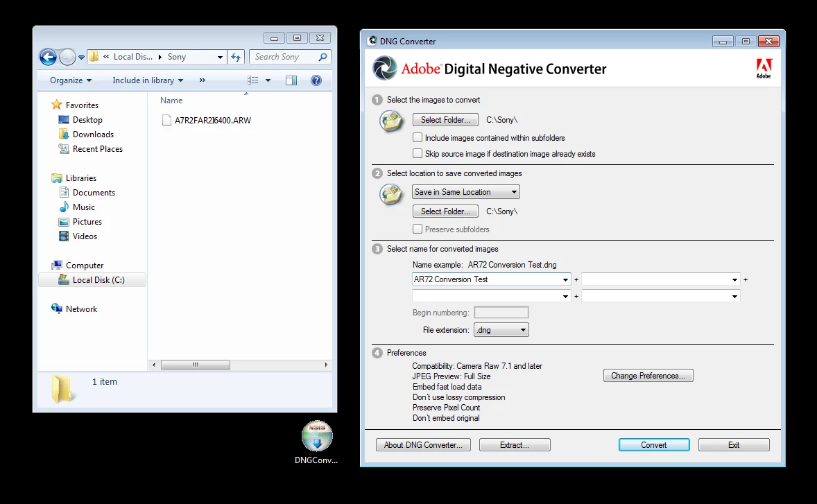The width and height of the screenshot is (817, 504).
Task: Open Videos library
Action: [x=85, y=236]
